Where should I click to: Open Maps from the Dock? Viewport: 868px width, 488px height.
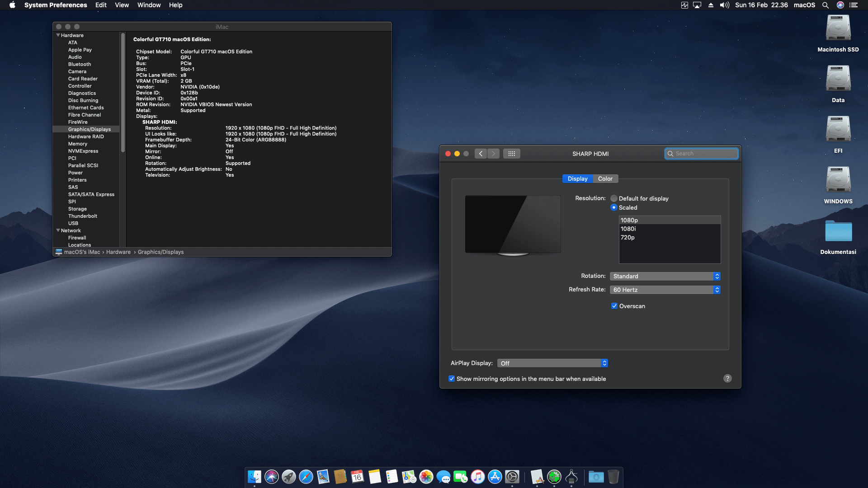coord(409,477)
